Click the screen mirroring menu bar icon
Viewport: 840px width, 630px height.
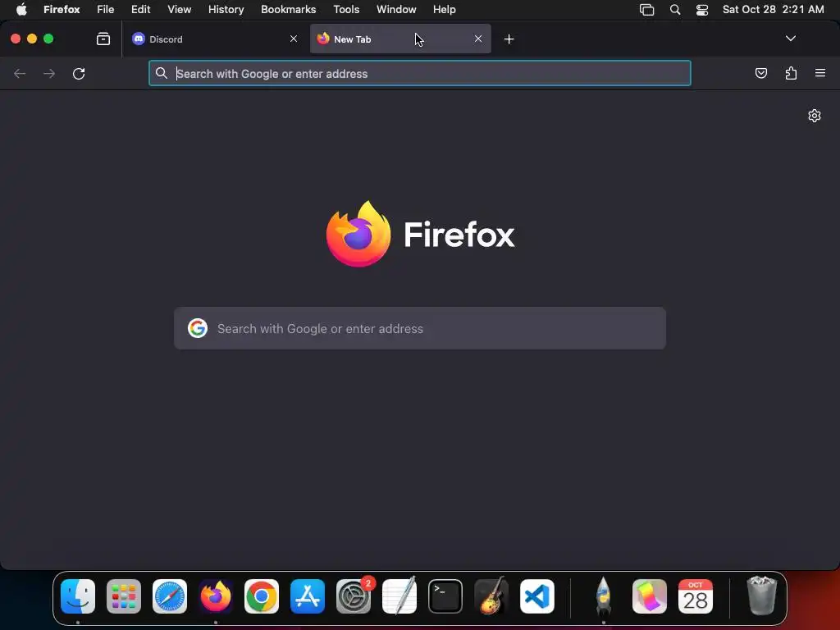[646, 10]
